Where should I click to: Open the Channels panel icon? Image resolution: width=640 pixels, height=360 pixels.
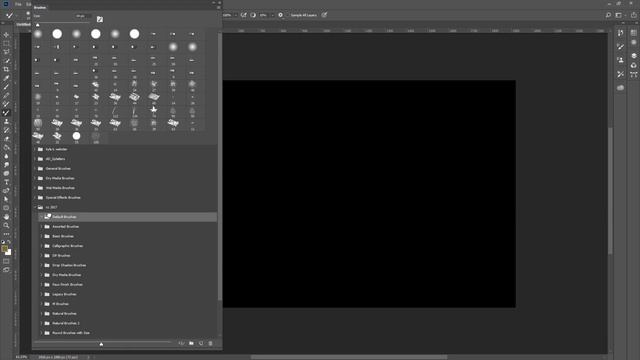click(x=633, y=65)
